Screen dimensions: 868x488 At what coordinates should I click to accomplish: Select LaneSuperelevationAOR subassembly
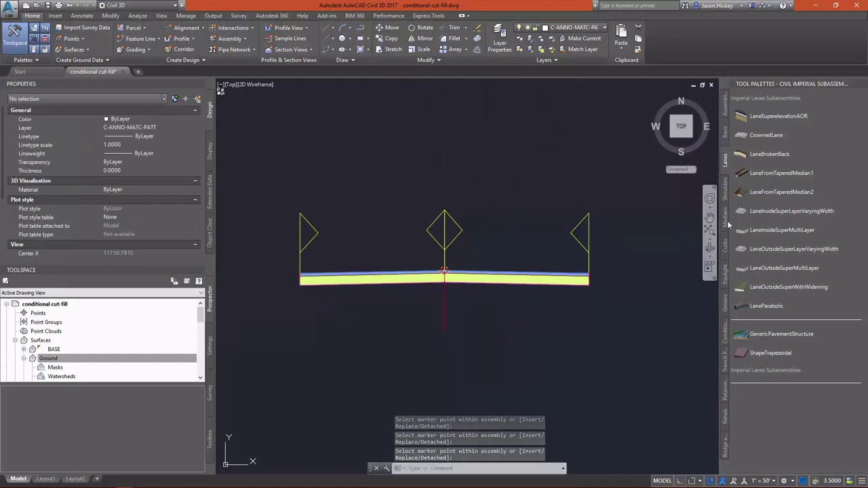pyautogui.click(x=778, y=116)
